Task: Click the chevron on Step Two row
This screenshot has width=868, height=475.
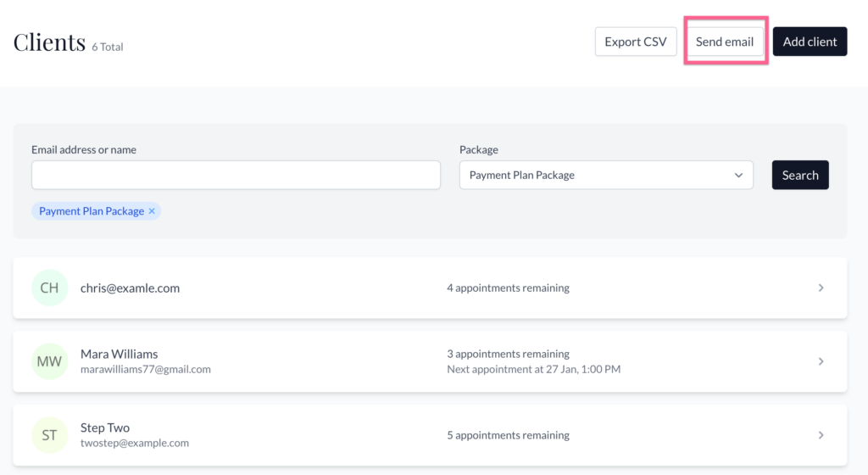Action: (x=821, y=435)
